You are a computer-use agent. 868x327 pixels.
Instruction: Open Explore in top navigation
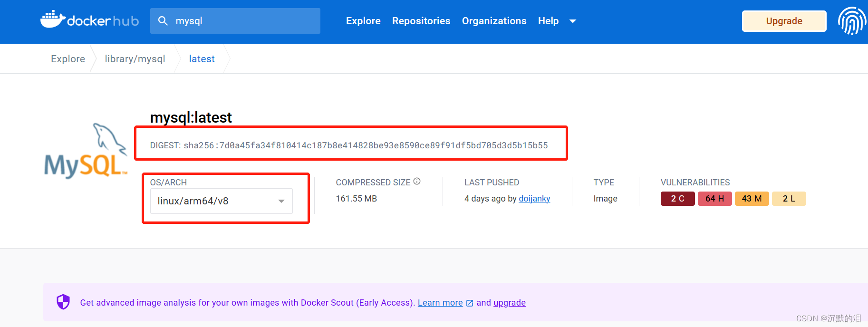click(363, 21)
